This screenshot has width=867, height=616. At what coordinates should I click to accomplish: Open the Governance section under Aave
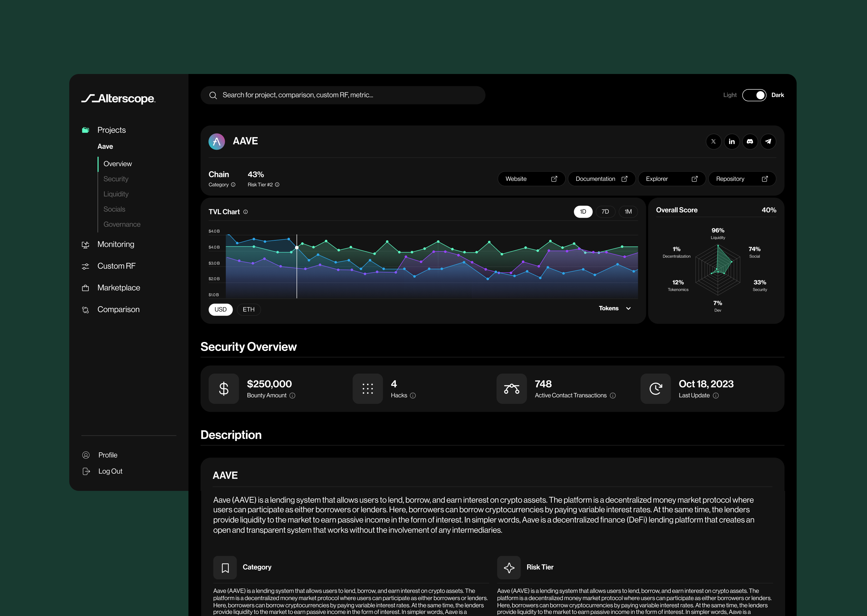coord(122,224)
